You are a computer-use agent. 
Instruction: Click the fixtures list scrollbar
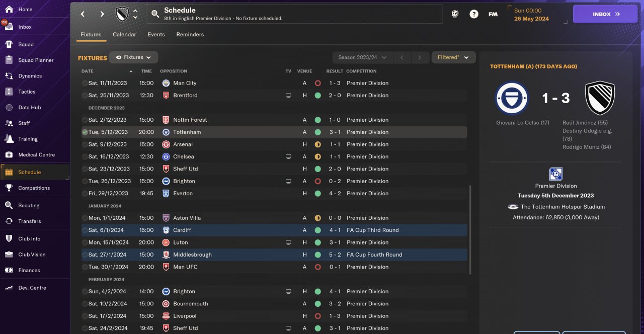pos(470,229)
